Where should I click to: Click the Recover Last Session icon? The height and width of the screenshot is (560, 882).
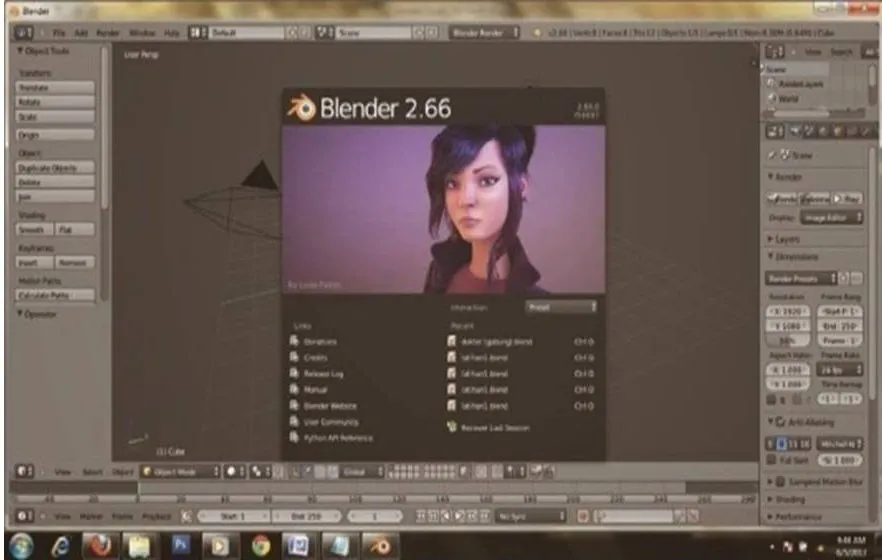click(x=452, y=427)
